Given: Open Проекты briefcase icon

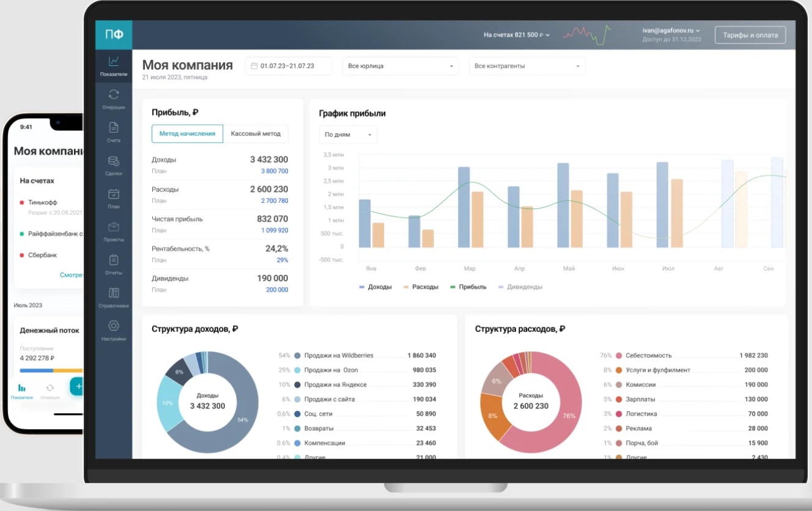Looking at the screenshot, I should 114,227.
